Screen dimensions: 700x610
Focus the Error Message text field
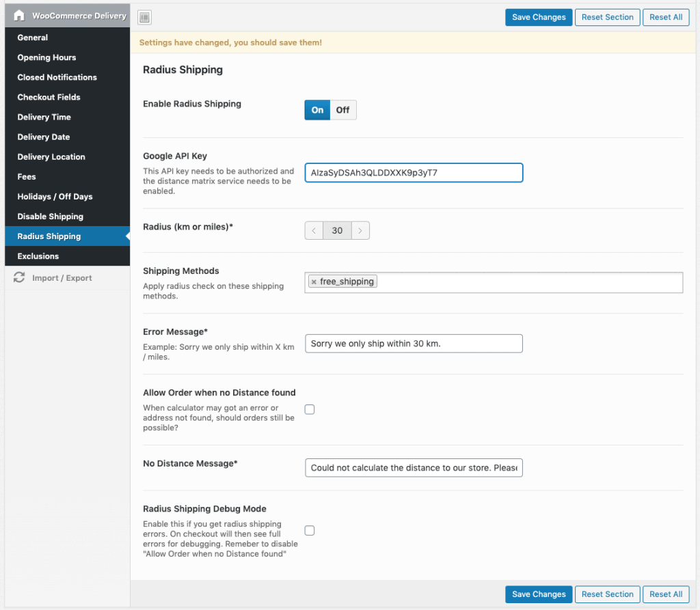click(x=414, y=344)
